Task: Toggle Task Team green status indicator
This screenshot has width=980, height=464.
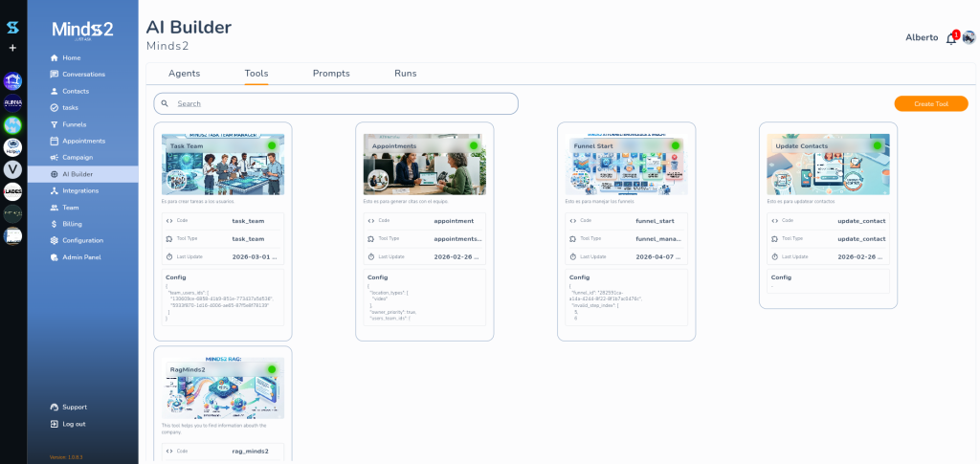Action: pos(272,145)
